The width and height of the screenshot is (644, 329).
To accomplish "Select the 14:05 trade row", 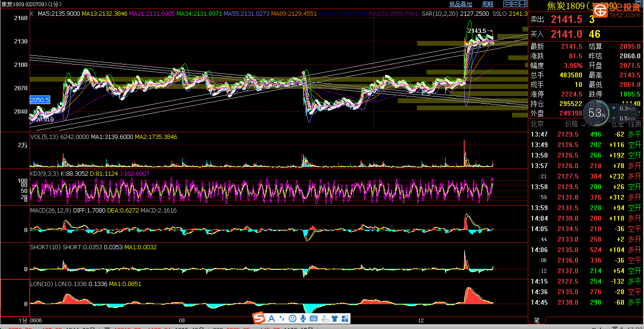I will [586, 229].
